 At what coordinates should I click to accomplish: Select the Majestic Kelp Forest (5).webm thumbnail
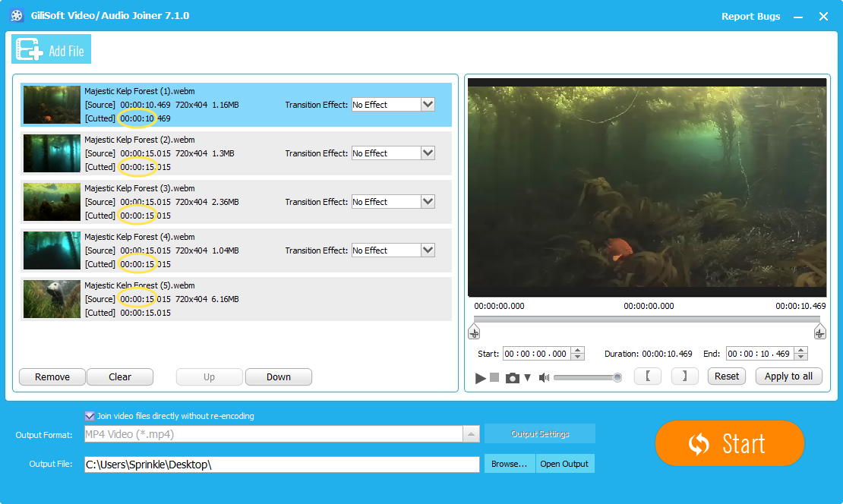click(x=52, y=299)
